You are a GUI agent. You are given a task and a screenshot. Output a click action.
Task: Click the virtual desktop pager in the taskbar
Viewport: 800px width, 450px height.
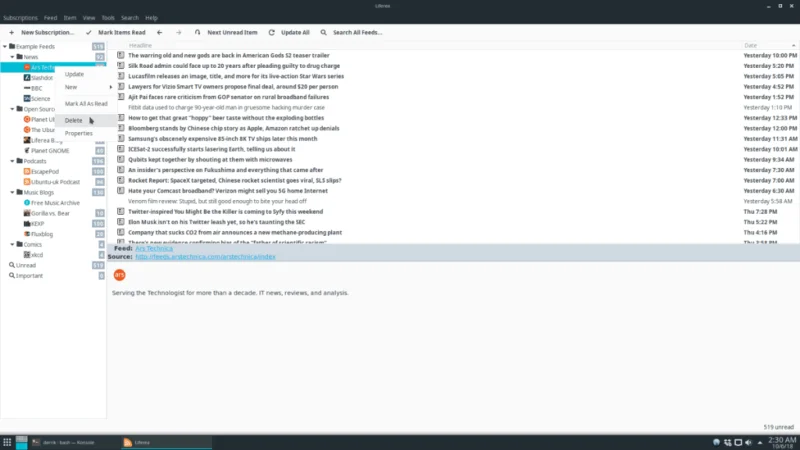(21, 442)
